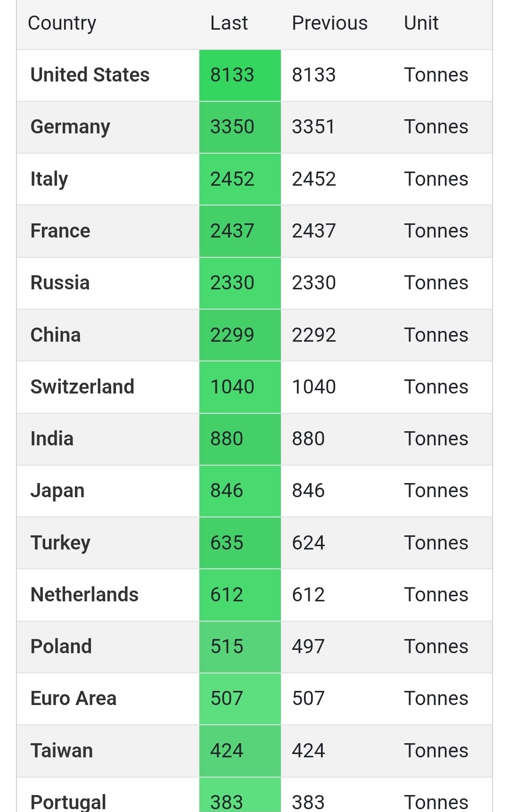The height and width of the screenshot is (812, 509).
Task: Open the Portugal country link
Action: [x=68, y=802]
